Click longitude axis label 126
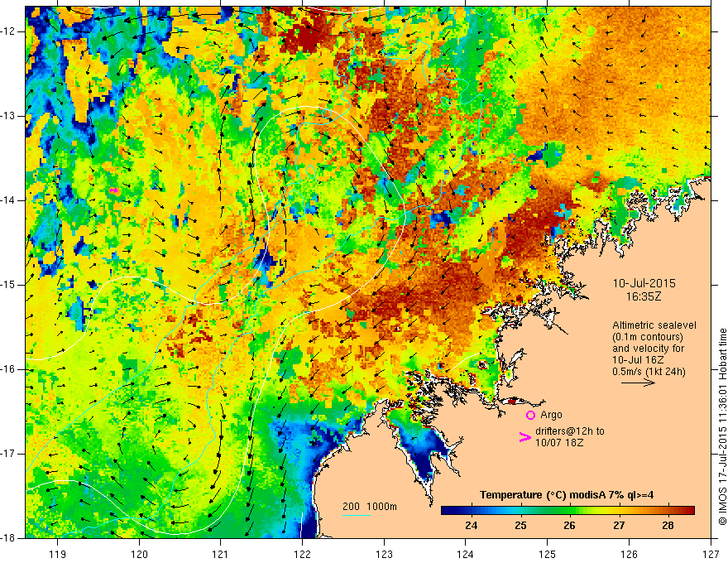Viewport: 728px width, 563px height. pos(629,554)
